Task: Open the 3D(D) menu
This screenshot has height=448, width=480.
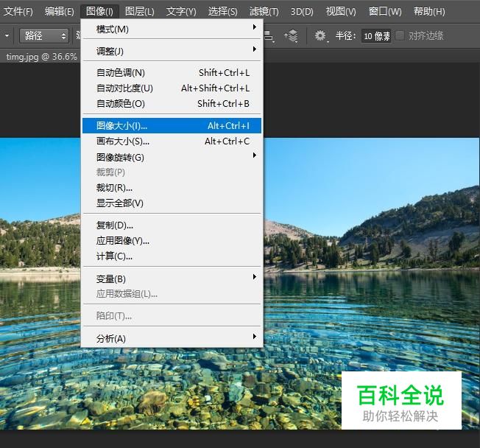Action: 302,12
